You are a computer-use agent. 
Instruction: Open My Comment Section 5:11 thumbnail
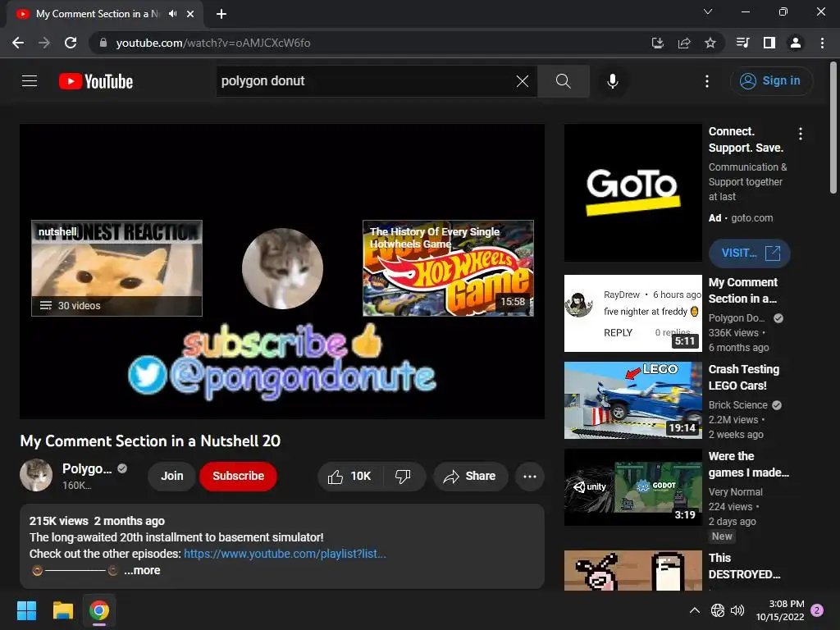point(632,313)
